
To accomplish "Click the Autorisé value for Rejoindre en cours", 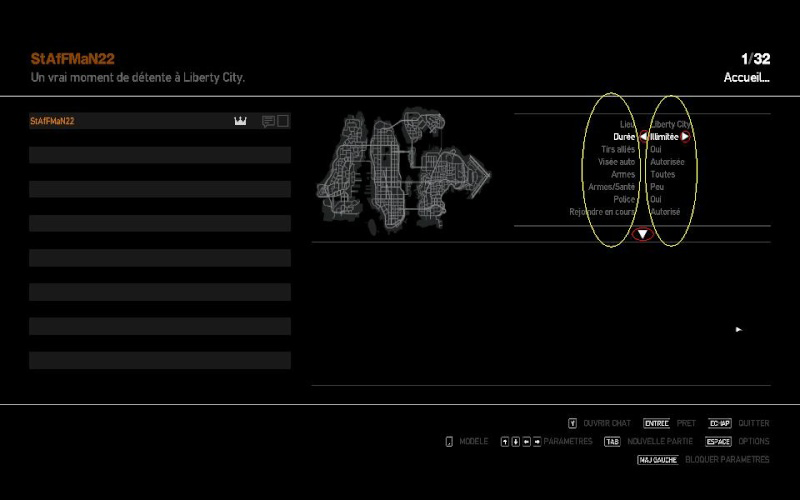I will tap(665, 212).
